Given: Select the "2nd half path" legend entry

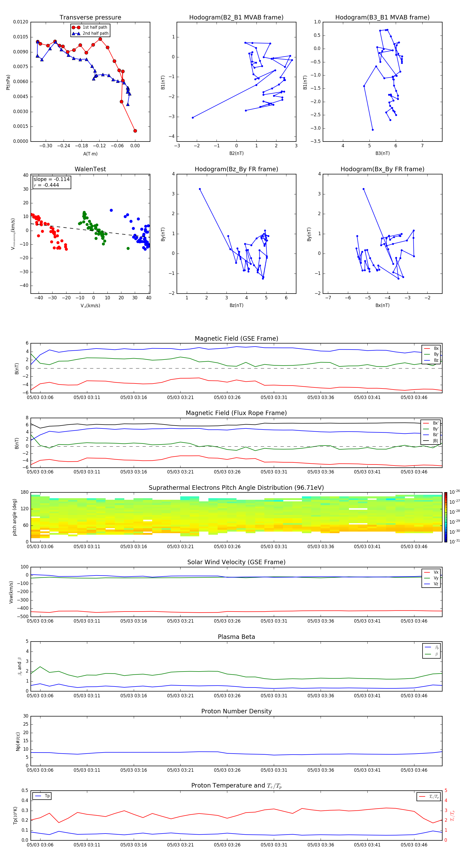Looking at the screenshot, I should tap(90, 33).
